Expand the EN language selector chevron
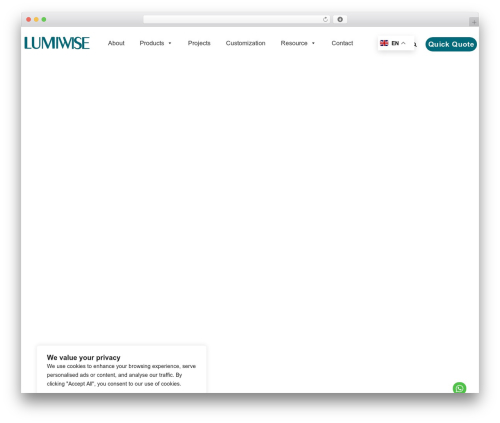Viewport: 500px width, 423px height. coord(403,43)
